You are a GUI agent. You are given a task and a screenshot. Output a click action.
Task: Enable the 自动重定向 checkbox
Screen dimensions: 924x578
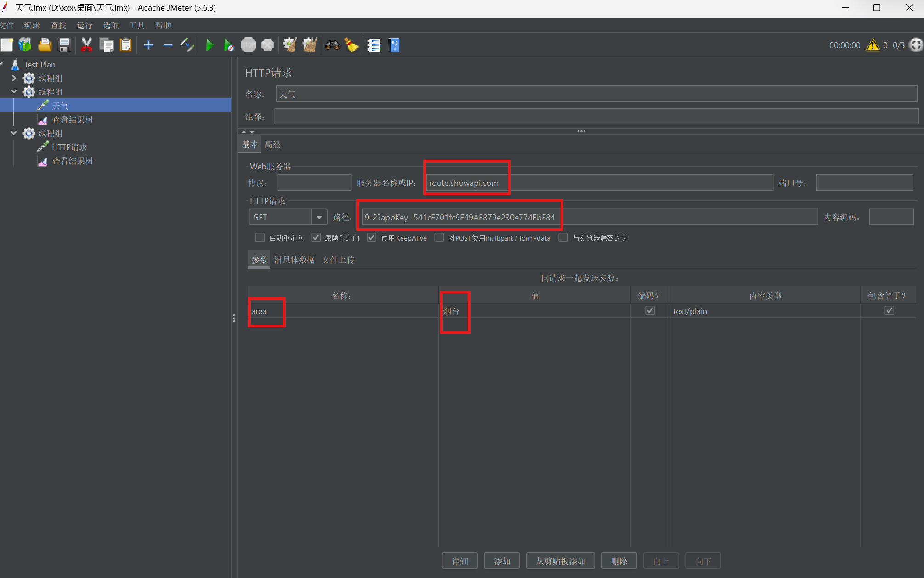260,238
